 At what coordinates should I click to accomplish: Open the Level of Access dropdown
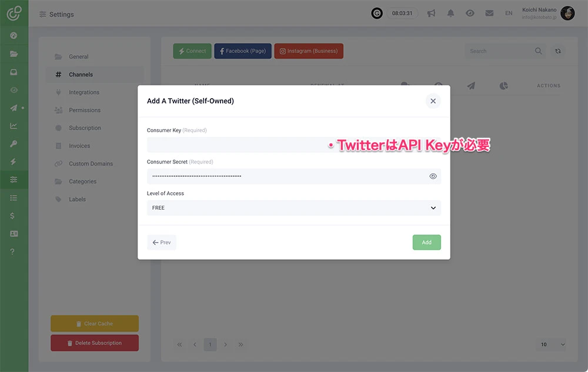294,208
